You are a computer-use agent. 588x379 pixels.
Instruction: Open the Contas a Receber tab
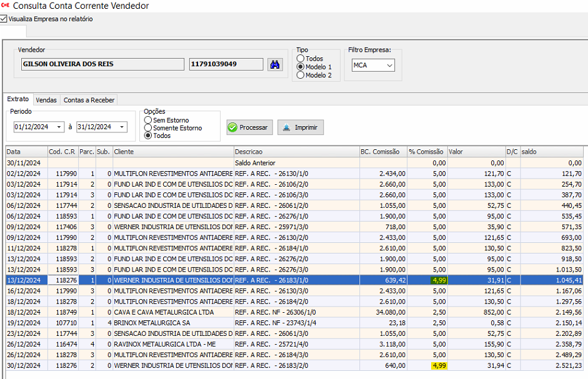(x=88, y=100)
